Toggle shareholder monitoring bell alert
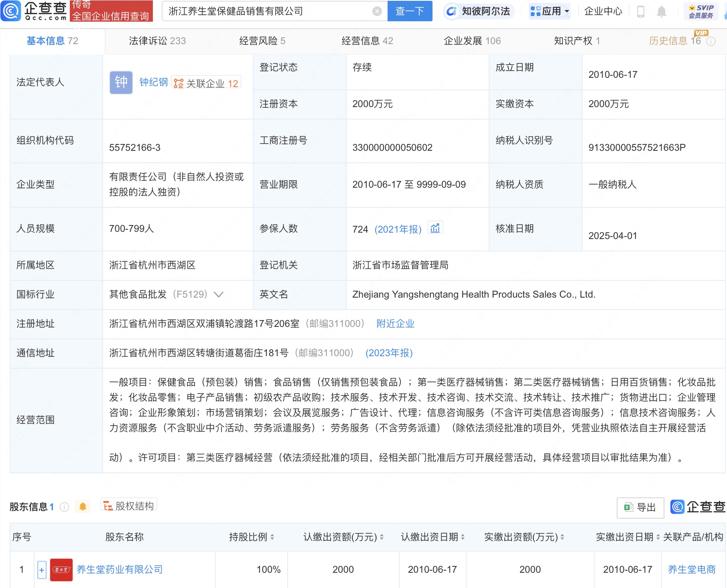The width and height of the screenshot is (727, 588). coord(83,507)
